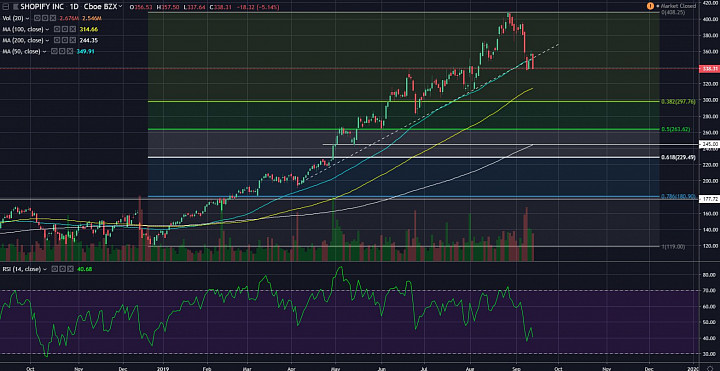Click the Oct label at left of time axis
Viewport: 720px width, 371px height.
pyautogui.click(x=29, y=368)
